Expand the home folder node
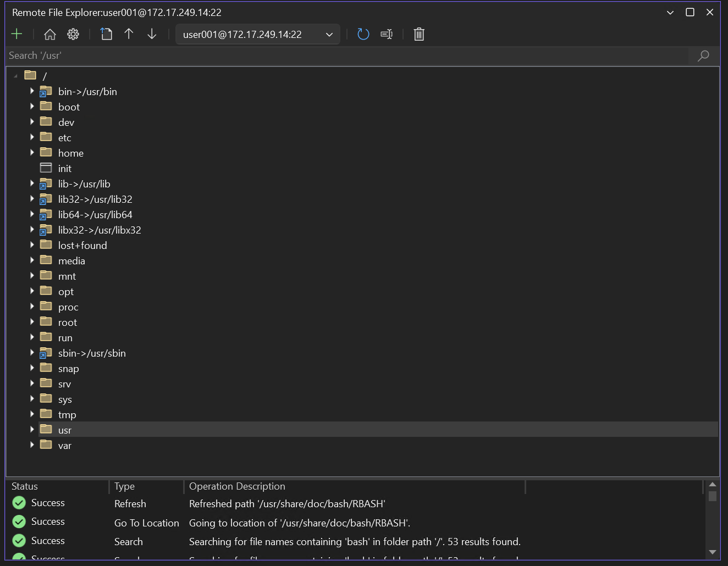The image size is (728, 566). click(32, 152)
